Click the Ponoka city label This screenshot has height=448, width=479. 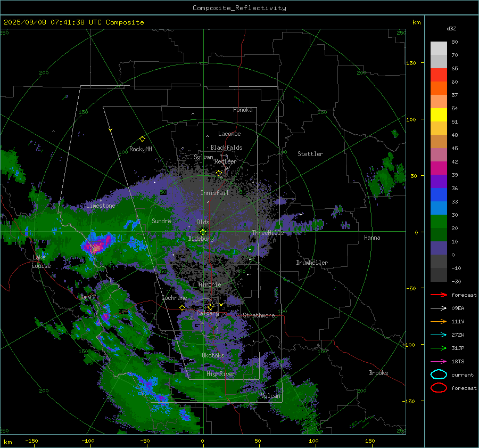(x=243, y=110)
